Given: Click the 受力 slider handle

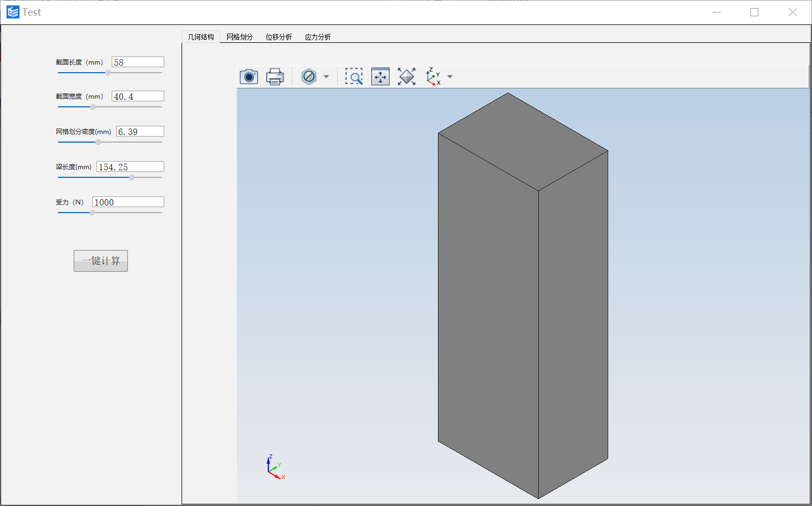Looking at the screenshot, I should click(x=92, y=213).
